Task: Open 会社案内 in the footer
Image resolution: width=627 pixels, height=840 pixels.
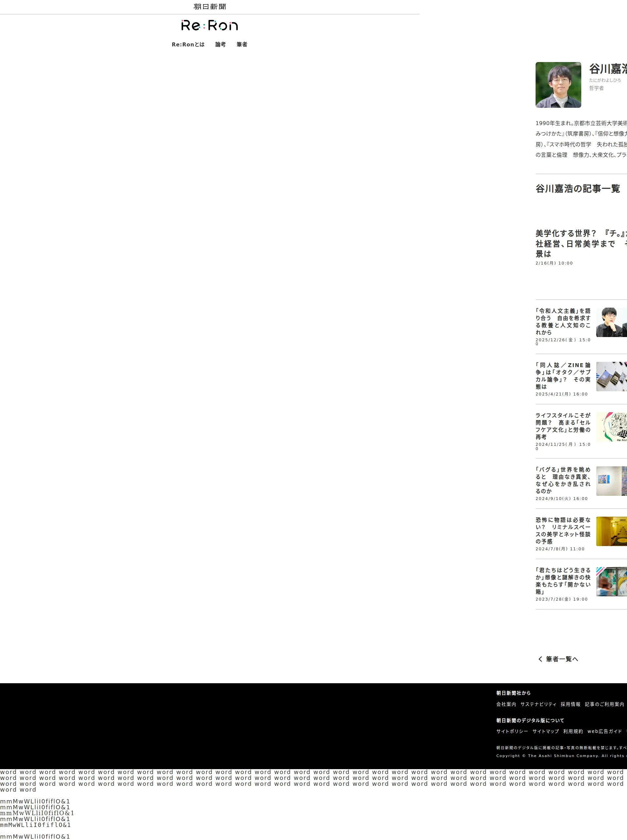Action: coord(506,704)
